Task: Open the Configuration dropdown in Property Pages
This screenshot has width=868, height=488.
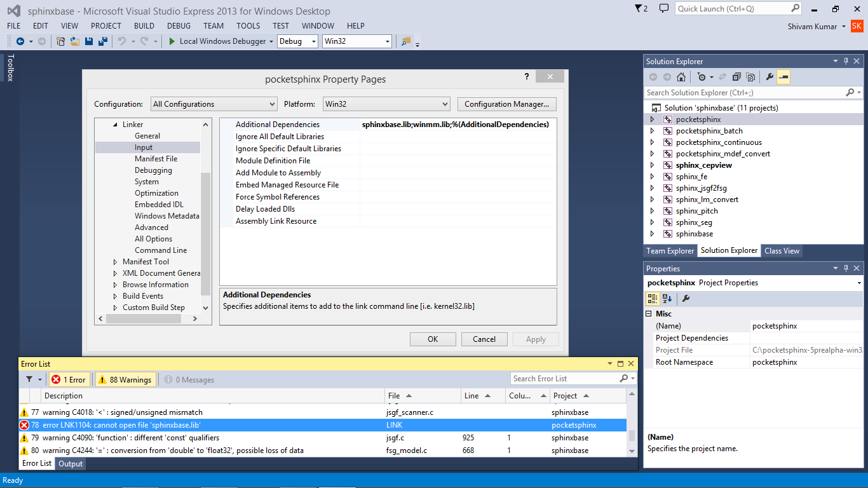Action: pos(214,104)
